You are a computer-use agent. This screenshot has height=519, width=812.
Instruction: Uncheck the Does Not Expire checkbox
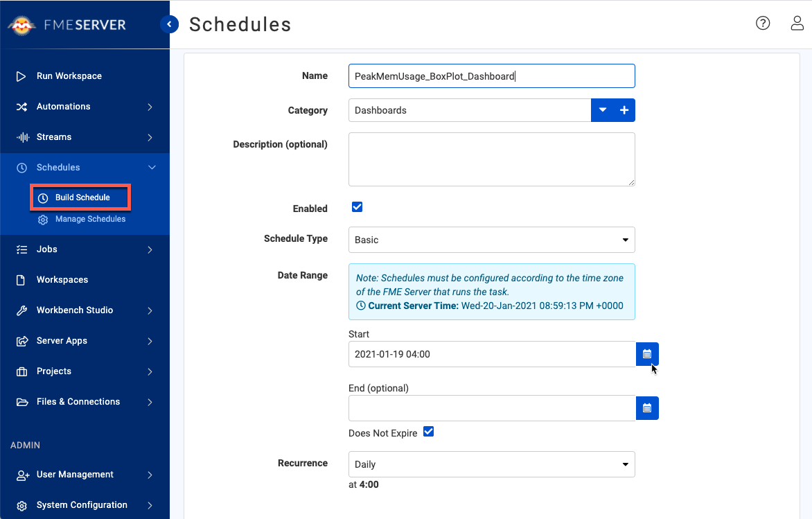[x=429, y=432]
